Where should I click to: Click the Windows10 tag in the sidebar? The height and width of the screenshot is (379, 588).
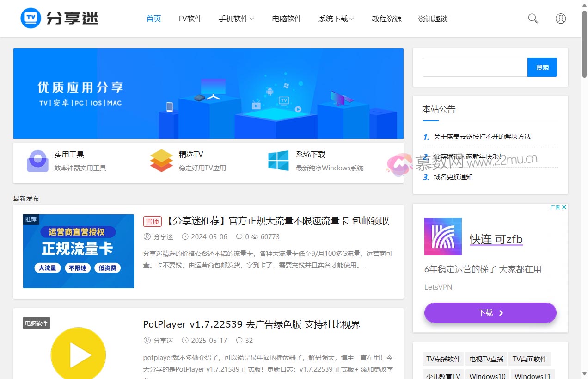[x=487, y=376]
